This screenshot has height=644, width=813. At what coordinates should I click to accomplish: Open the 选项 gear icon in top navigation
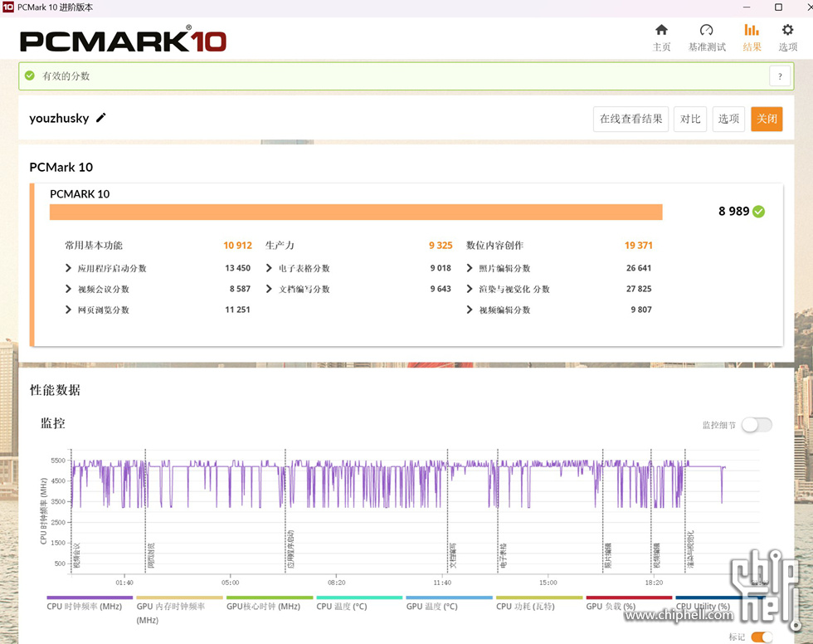[787, 30]
